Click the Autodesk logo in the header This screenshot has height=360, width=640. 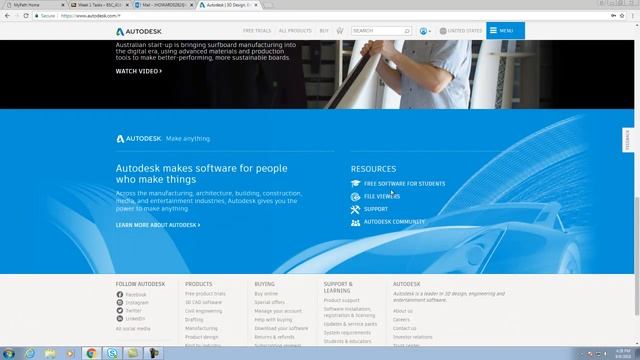[x=139, y=31]
